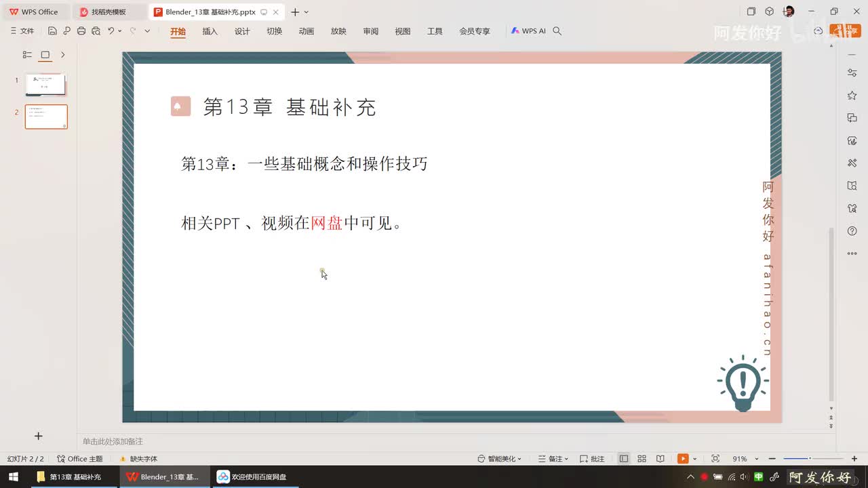Screen dimensions: 868x488
Task: Select the 放映 ribbon tab
Action: point(338,31)
